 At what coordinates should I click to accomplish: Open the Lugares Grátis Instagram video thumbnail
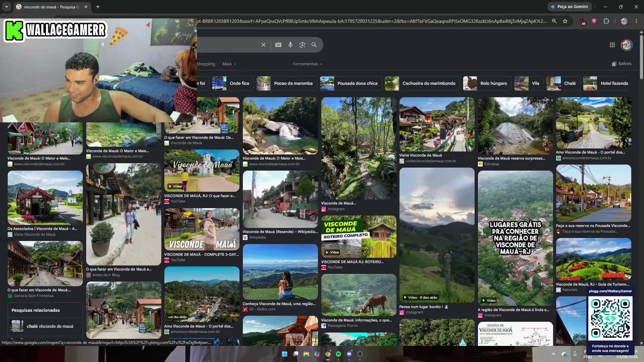pos(515,237)
